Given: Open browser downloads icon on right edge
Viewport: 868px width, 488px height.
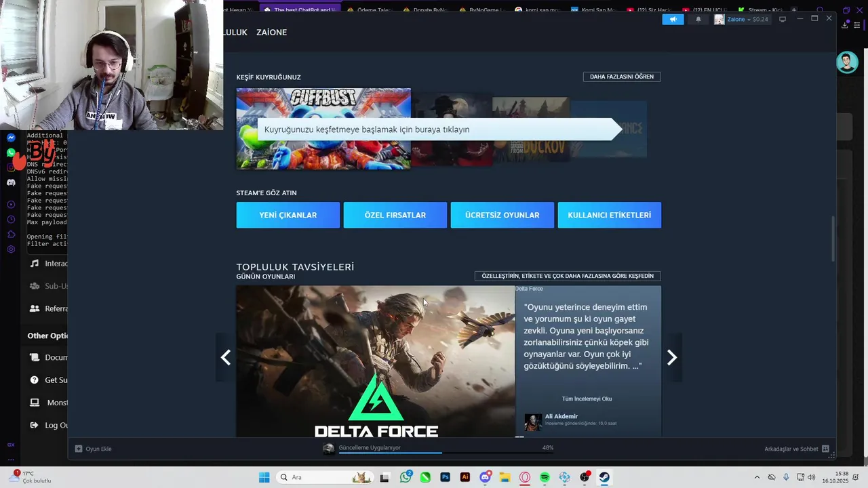Looking at the screenshot, I should click(x=845, y=25).
